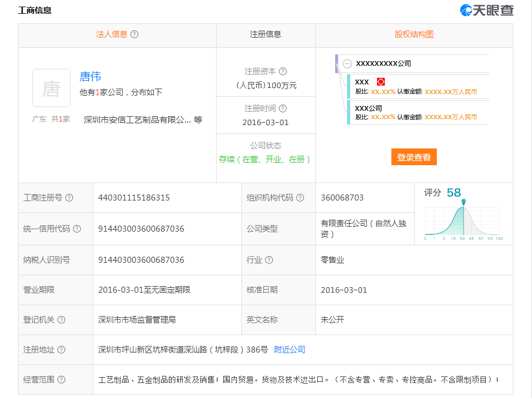Open the 深圳市安信工艺制品有限公 company link
Viewport: 532px width, 398px height.
[138, 120]
